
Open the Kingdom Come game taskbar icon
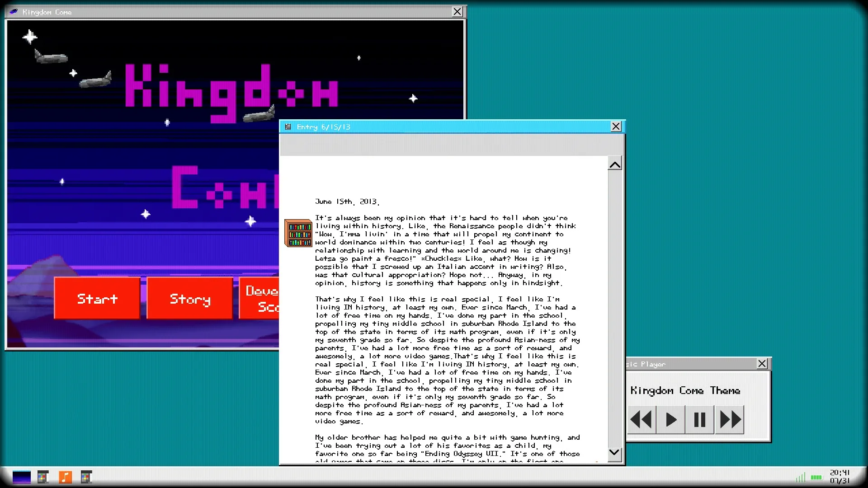(x=22, y=477)
